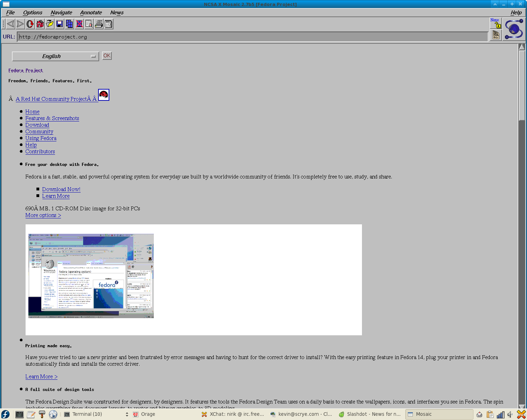Close window using the red X pane icon
The image size is (527, 420).
pos(79,24)
